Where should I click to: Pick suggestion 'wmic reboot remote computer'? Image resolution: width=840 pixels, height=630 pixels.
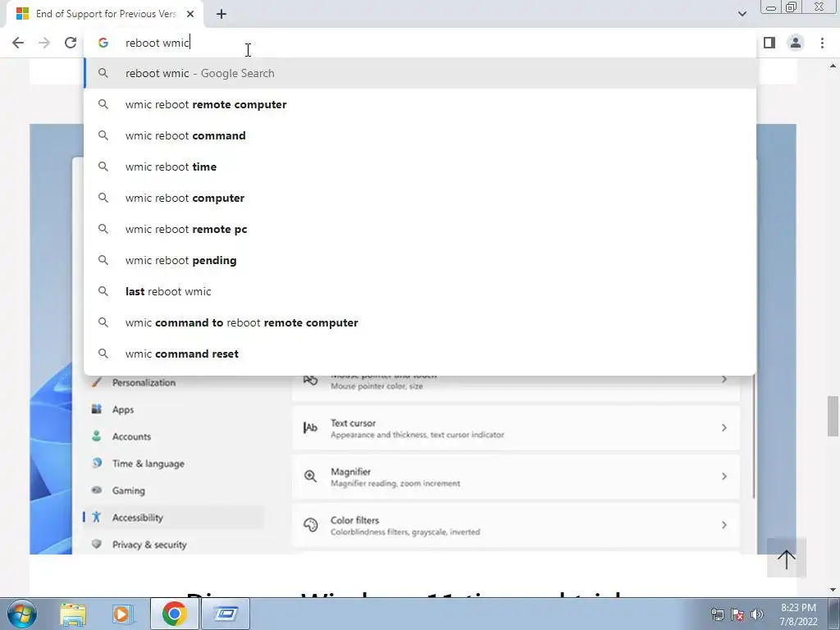coord(420,104)
